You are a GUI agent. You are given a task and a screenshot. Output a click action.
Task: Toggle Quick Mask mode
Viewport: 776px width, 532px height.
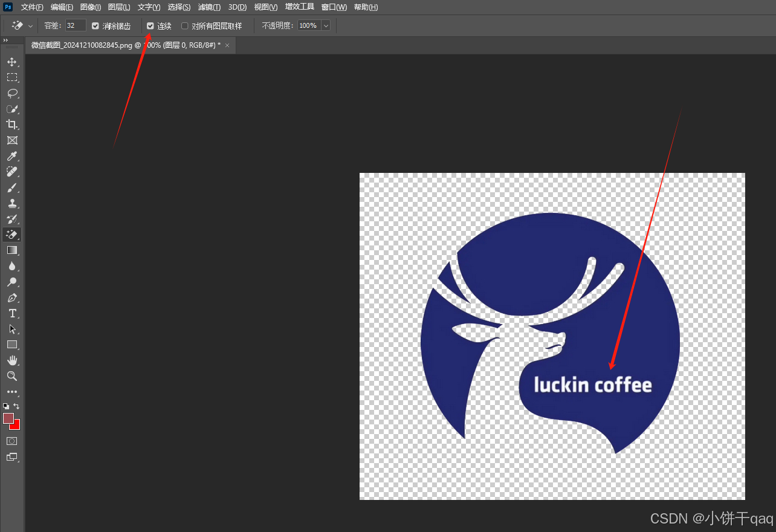(12, 441)
